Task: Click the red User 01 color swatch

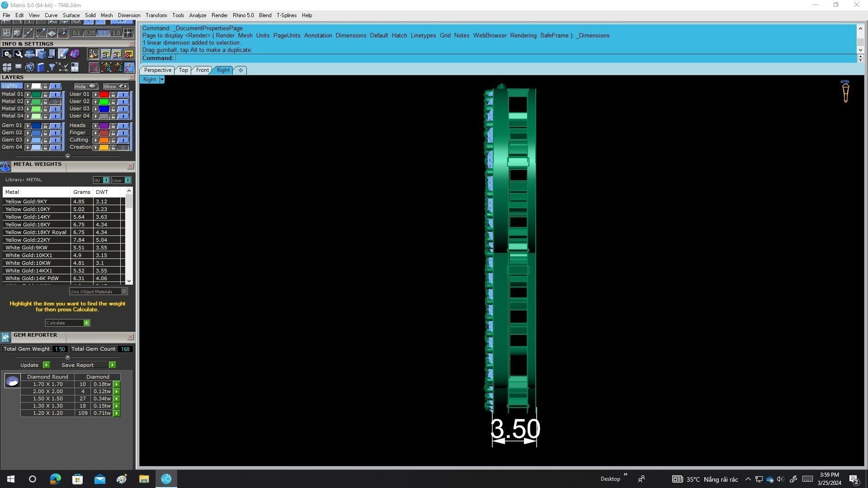Action: click(x=104, y=94)
